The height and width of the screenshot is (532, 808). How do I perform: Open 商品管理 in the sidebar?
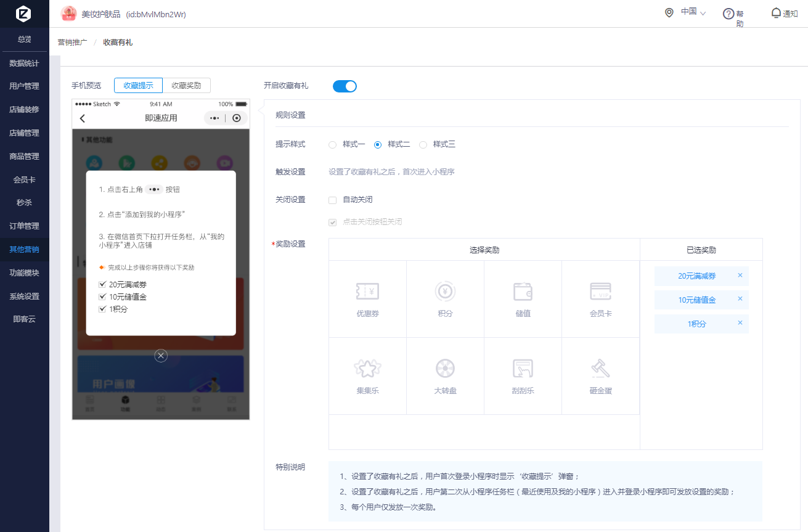click(25, 157)
